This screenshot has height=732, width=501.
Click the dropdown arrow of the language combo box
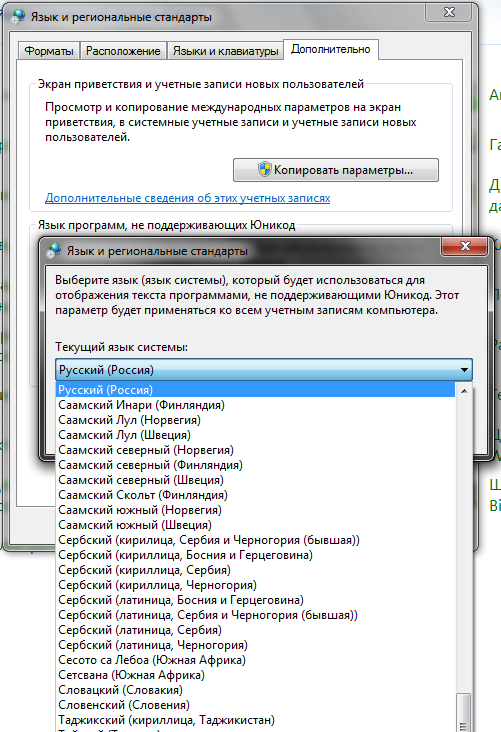464,370
